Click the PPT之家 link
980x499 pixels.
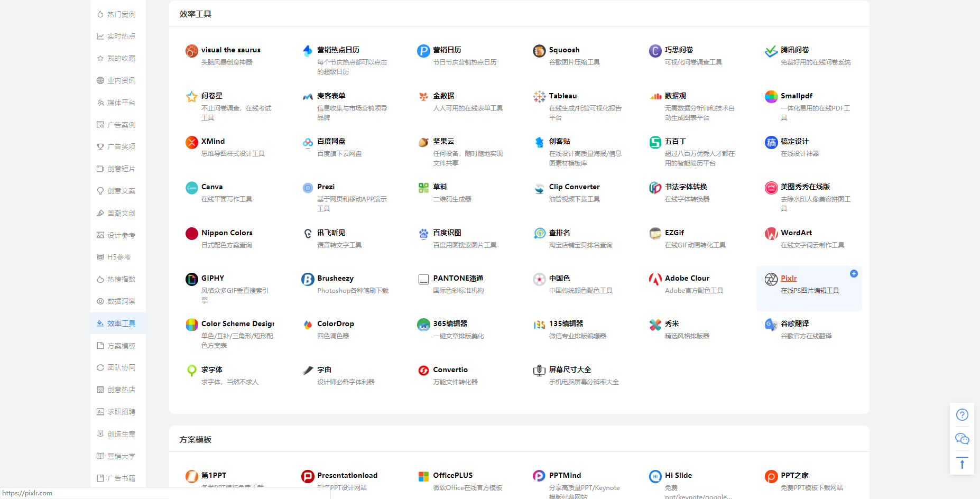point(795,475)
